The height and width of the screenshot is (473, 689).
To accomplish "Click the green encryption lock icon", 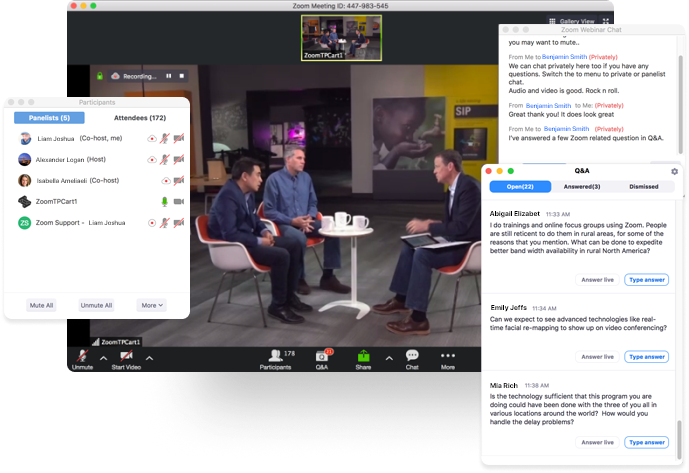I will [x=100, y=76].
